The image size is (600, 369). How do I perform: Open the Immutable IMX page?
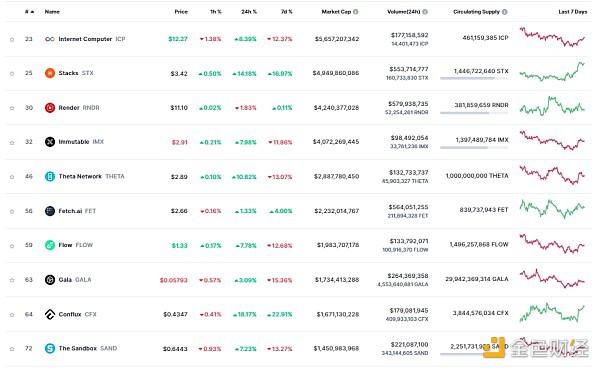[81, 142]
